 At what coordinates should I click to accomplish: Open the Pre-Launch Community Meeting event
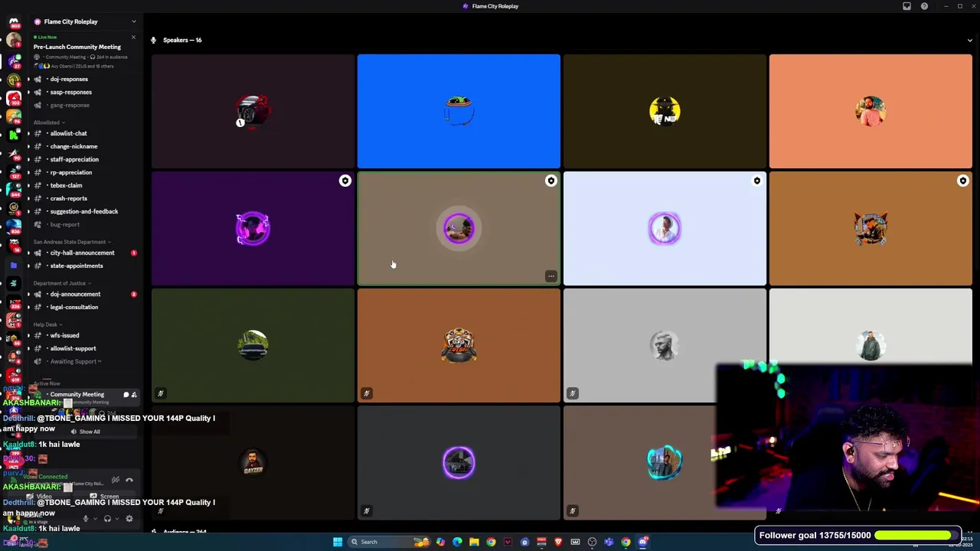77,47
